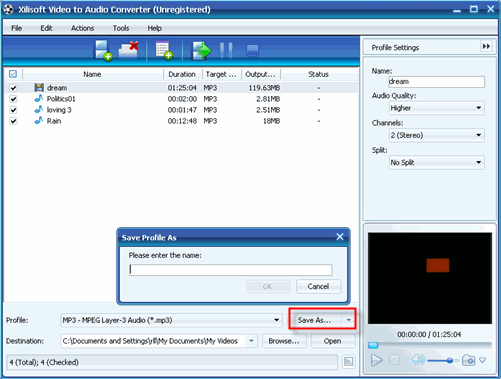Uncheck the loving 3 checkbox

[x=13, y=110]
